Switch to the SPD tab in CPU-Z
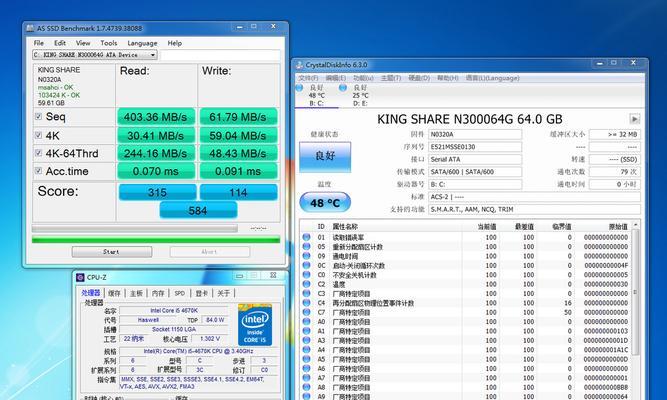The height and width of the screenshot is (400, 667). (180, 293)
